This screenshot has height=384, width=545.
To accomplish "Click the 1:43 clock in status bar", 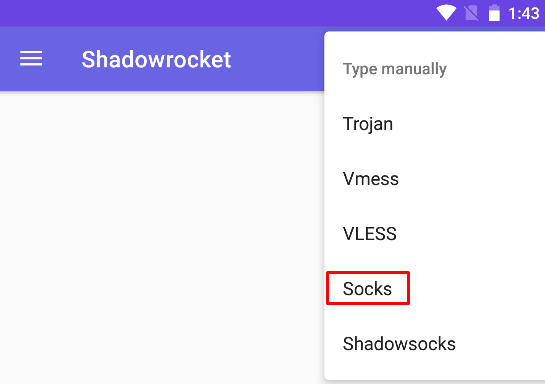I will [x=524, y=14].
